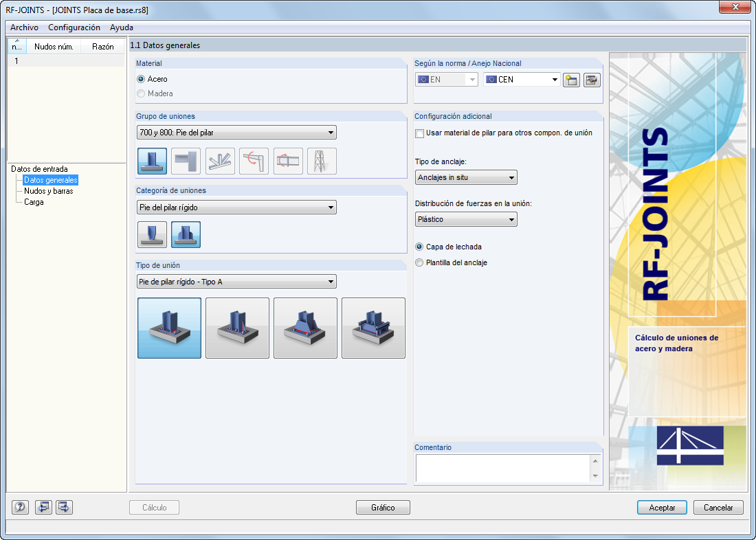Open the Distribución de fuerzas dropdown
This screenshot has height=540, width=756.
click(x=466, y=219)
